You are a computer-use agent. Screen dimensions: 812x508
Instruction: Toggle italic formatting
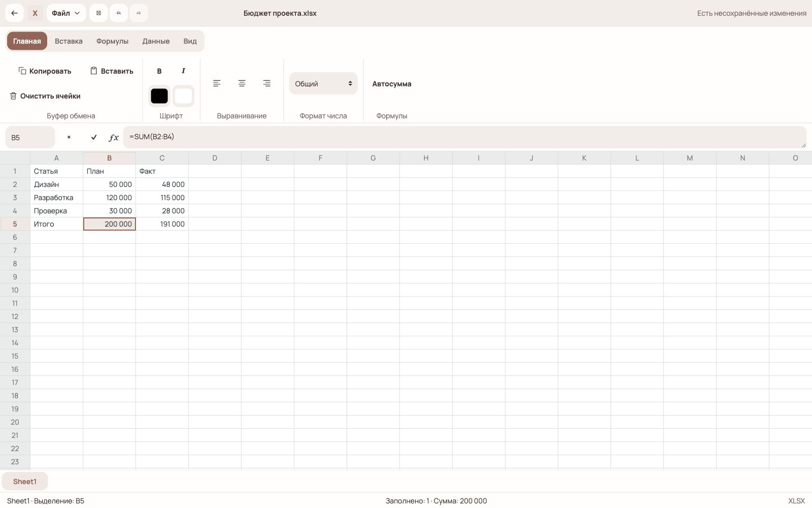183,71
